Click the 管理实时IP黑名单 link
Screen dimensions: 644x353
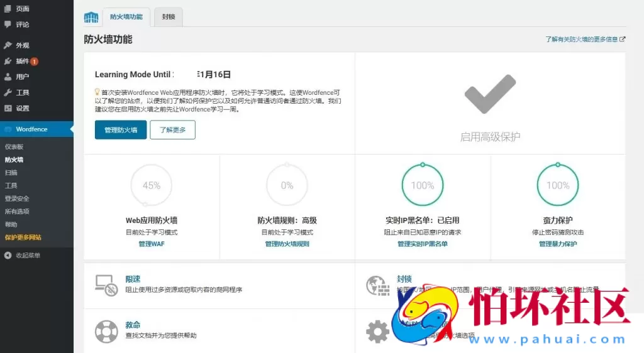click(x=423, y=244)
